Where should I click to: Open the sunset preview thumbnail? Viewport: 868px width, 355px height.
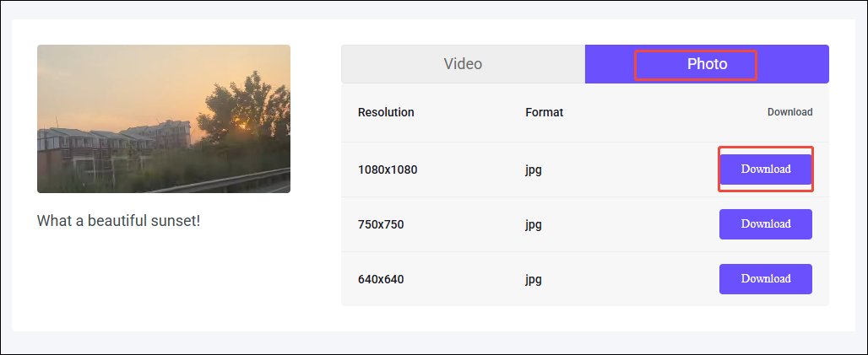tap(164, 119)
